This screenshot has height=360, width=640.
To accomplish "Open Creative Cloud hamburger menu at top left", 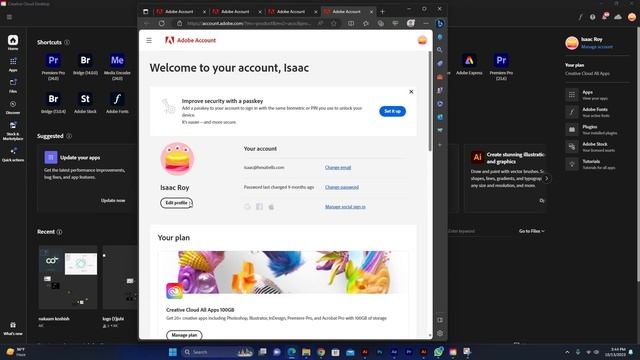I will (x=9, y=17).
